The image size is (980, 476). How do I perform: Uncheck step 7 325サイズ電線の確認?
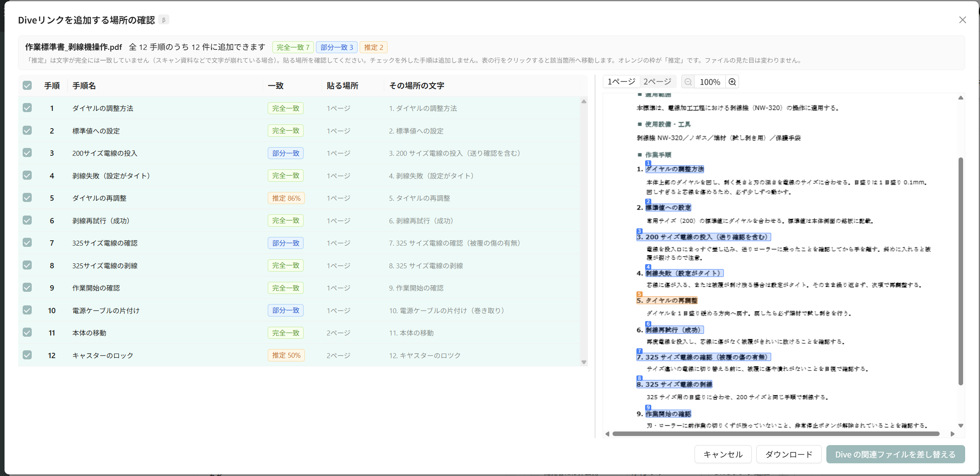(27, 243)
